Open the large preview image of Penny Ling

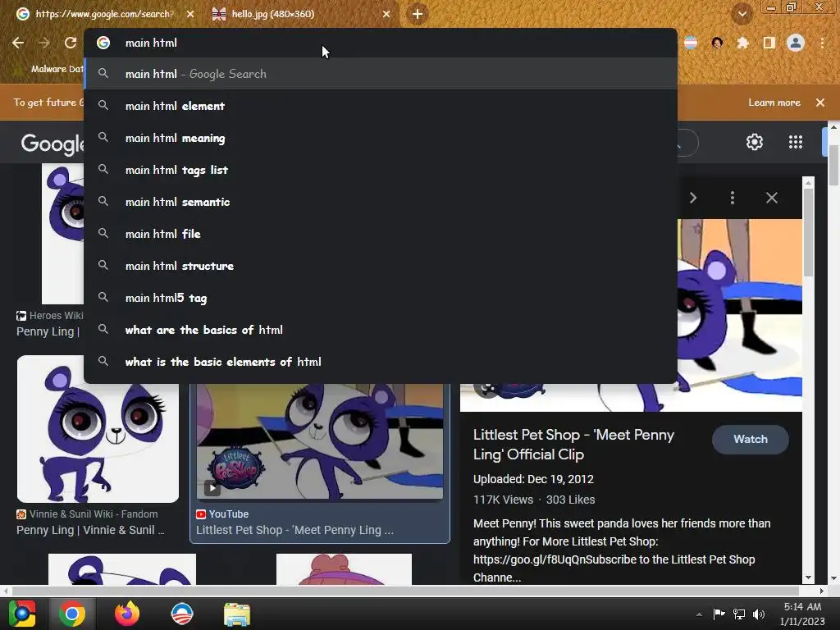[x=740, y=315]
